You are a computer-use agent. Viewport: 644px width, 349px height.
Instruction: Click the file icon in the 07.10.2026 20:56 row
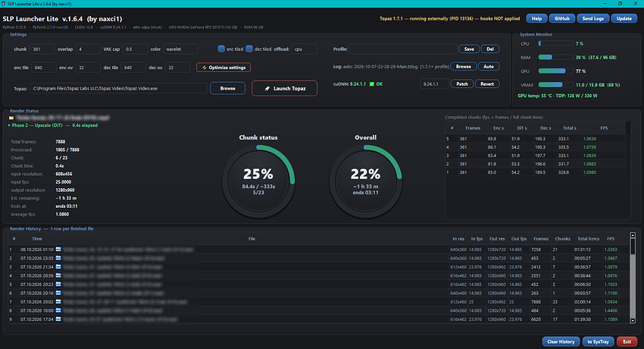(x=58, y=275)
